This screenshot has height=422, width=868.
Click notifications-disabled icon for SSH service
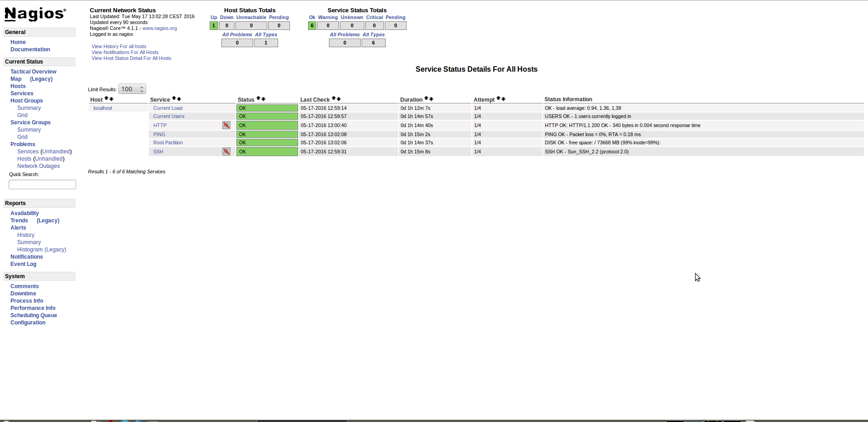point(226,152)
